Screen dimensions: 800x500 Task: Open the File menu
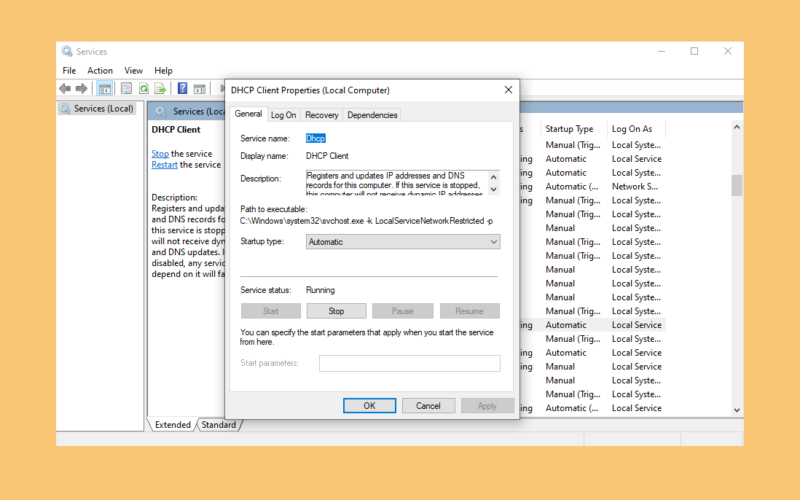coord(69,70)
